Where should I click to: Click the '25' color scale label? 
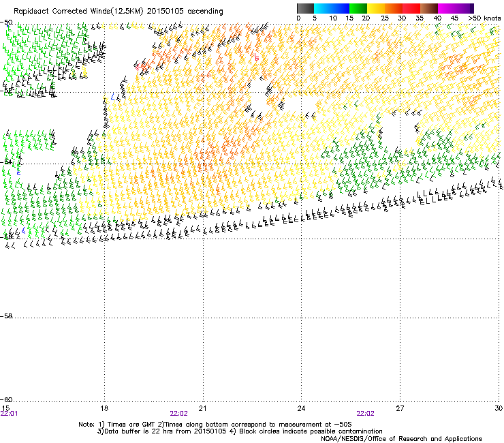385,18
